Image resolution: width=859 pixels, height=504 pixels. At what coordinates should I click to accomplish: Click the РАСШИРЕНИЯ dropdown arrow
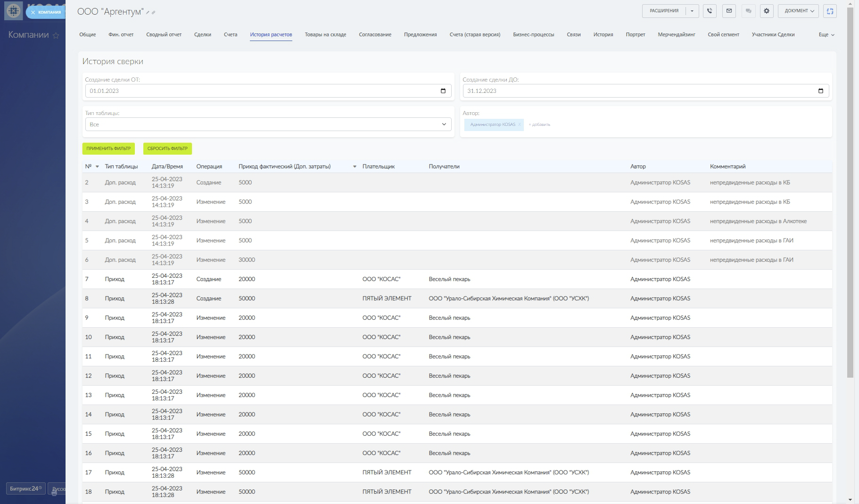click(692, 11)
